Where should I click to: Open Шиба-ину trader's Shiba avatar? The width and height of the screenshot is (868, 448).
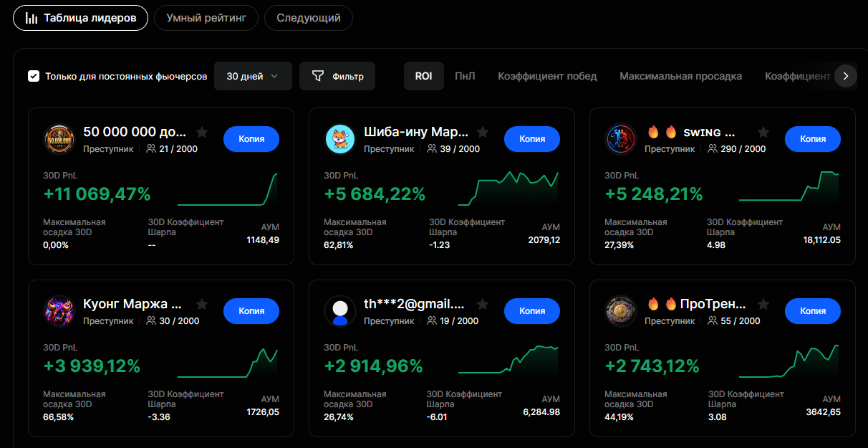340,139
